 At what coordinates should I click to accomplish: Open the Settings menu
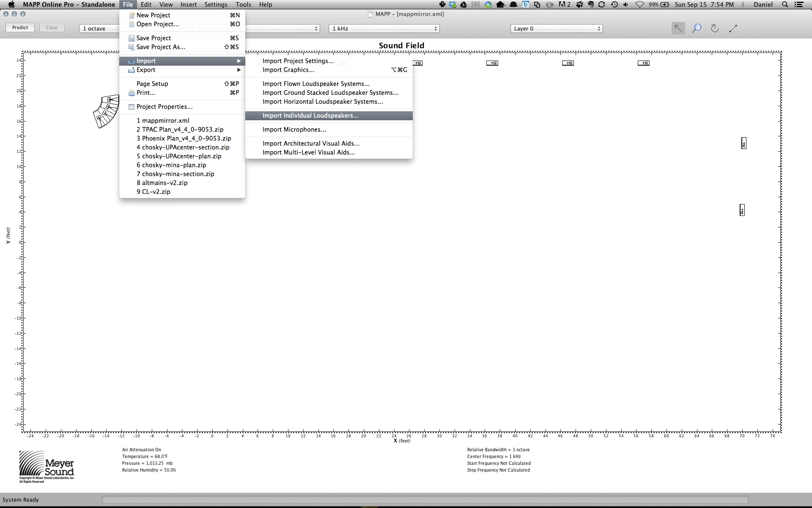pos(216,5)
